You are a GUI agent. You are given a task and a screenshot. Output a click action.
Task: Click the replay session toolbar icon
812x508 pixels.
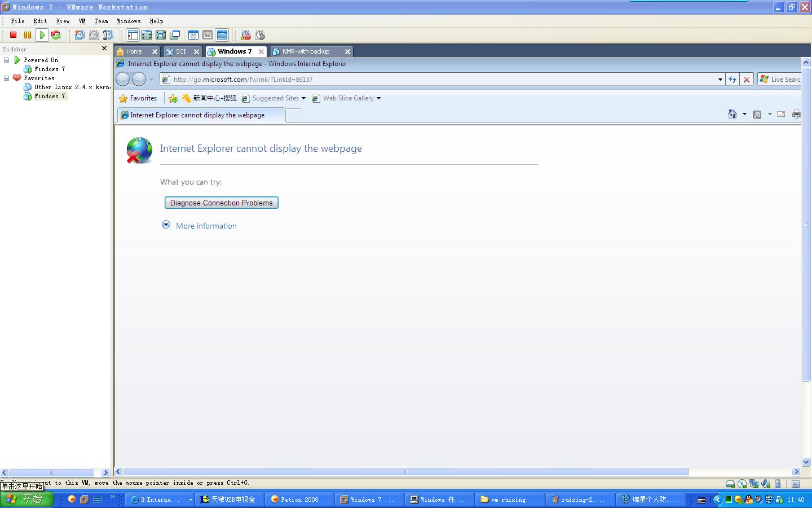click(x=260, y=35)
